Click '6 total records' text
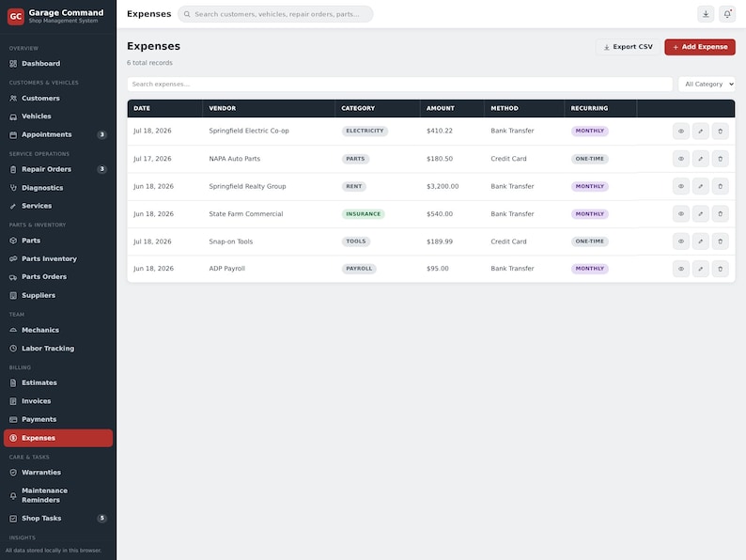746x560 pixels. pyautogui.click(x=149, y=63)
